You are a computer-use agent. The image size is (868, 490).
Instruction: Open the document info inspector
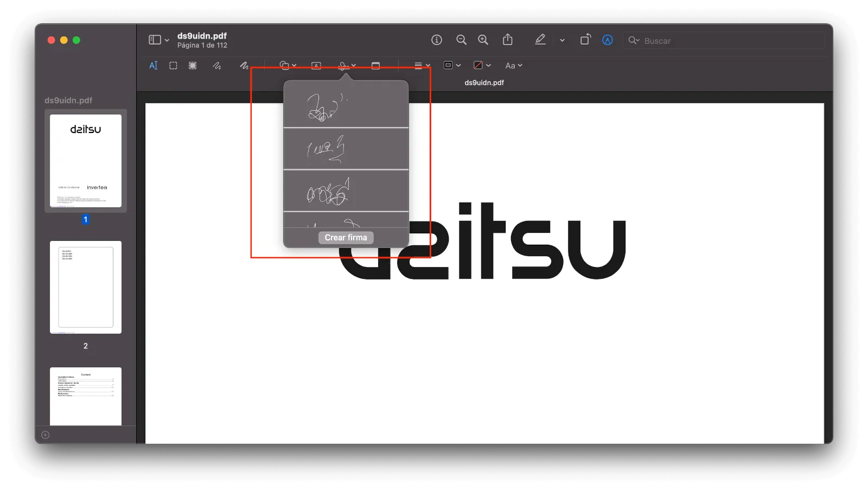437,40
